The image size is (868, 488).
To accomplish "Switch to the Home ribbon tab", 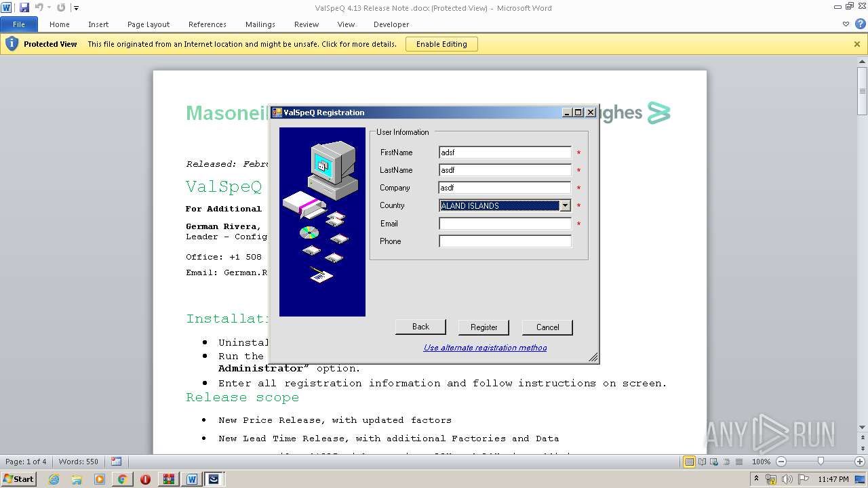I will (x=60, y=24).
